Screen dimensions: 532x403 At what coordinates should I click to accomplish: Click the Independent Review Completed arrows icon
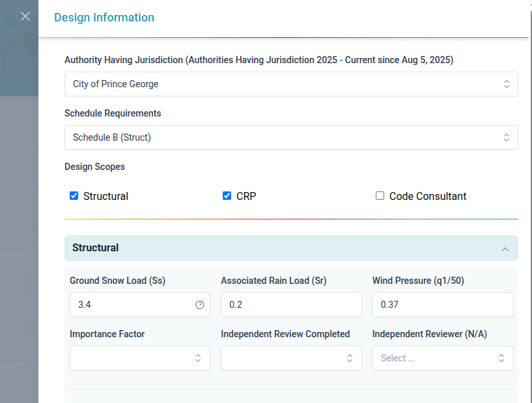coord(350,358)
